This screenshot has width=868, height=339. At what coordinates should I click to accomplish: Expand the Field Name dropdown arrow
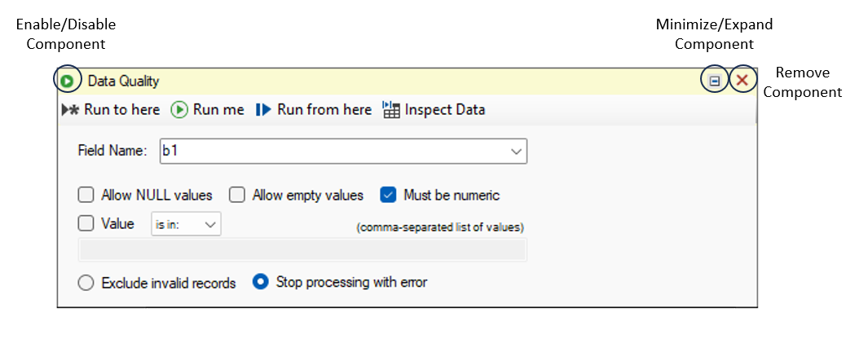(x=516, y=152)
